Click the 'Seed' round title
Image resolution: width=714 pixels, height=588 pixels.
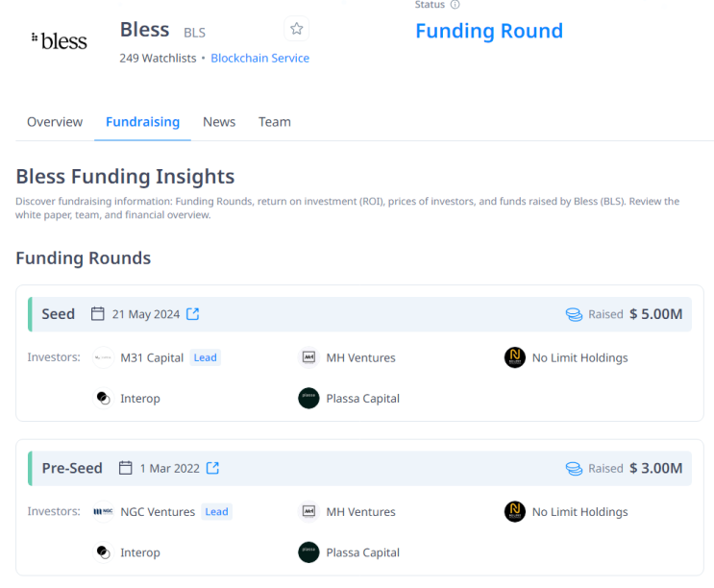58,314
